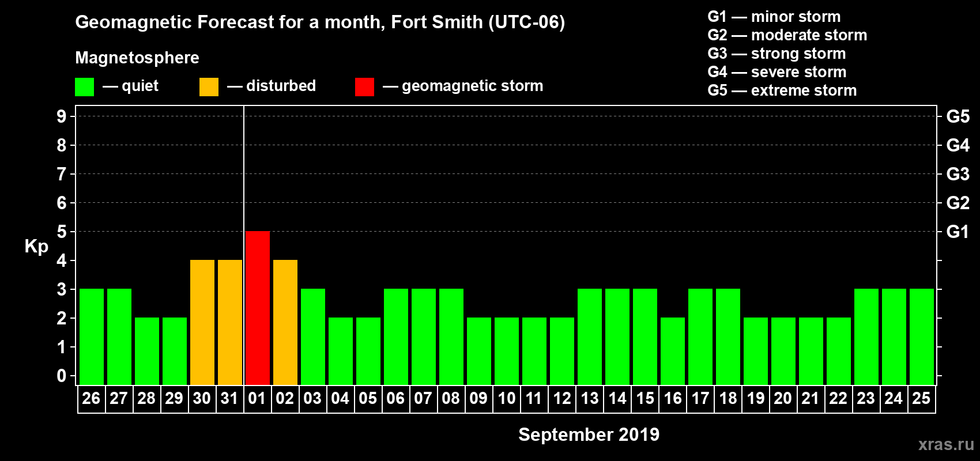Click the 'G1 — minor storm' legend text
Viewport: 980px width, 461px height.
[774, 17]
